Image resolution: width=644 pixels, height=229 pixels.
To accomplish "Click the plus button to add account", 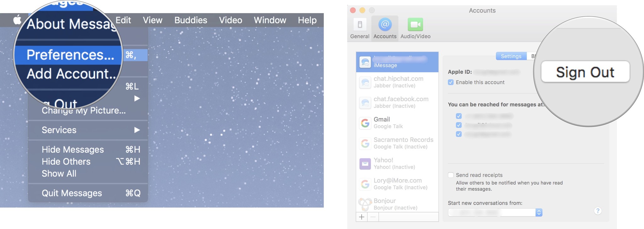I will coord(362,217).
